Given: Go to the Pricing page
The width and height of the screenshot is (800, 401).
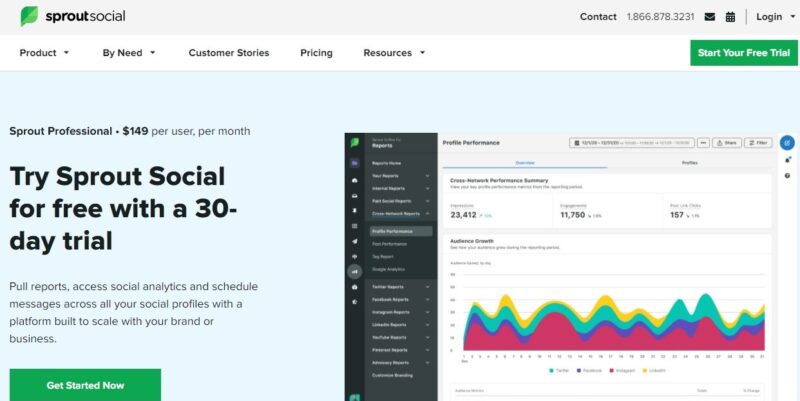Looking at the screenshot, I should tap(316, 53).
